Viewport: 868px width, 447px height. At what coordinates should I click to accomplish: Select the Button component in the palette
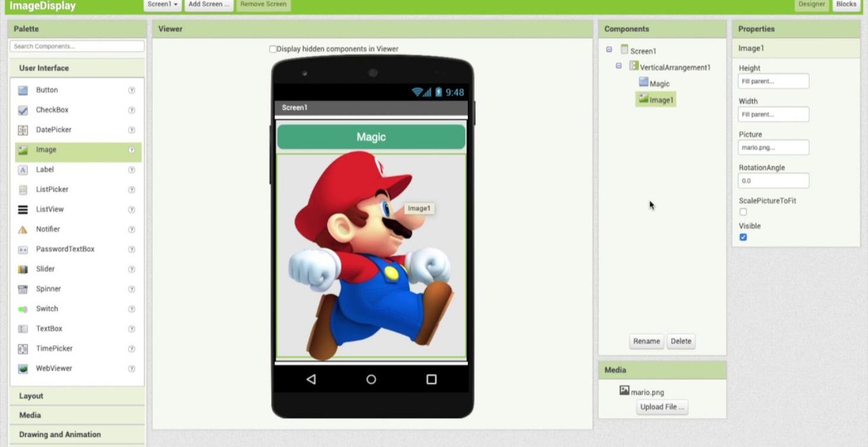tap(48, 90)
